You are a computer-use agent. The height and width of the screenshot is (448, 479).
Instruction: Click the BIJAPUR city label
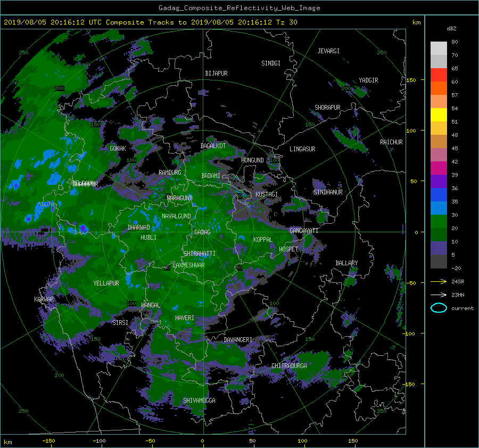(216, 74)
